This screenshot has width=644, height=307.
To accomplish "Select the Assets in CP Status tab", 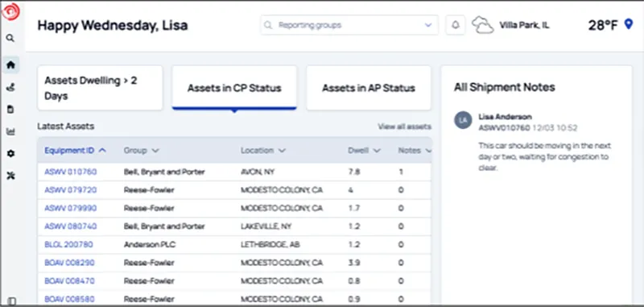I will tap(234, 88).
